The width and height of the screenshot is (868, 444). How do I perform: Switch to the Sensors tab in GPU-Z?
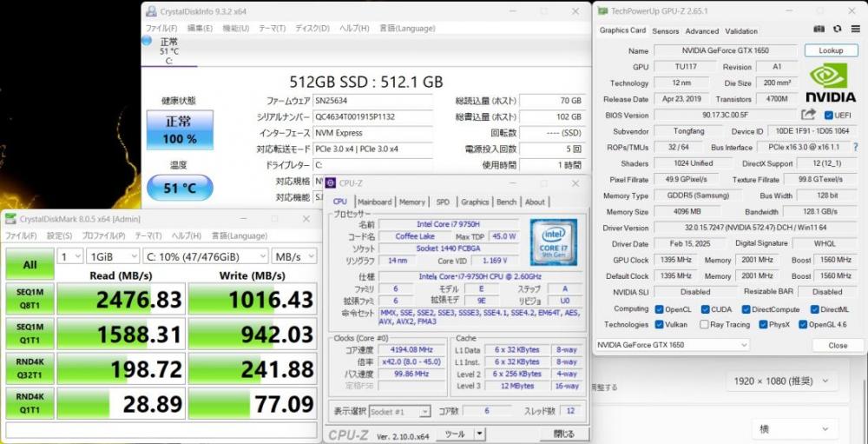click(x=666, y=31)
